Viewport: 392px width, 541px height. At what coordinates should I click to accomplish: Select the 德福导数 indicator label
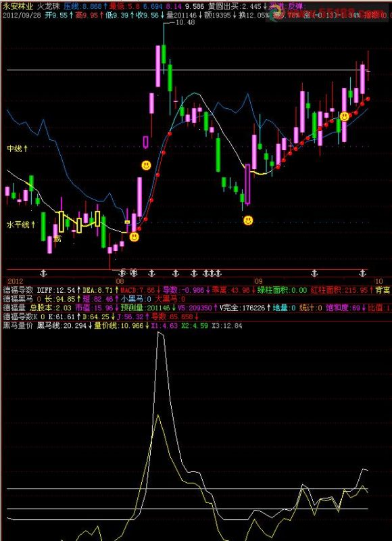coord(18,290)
